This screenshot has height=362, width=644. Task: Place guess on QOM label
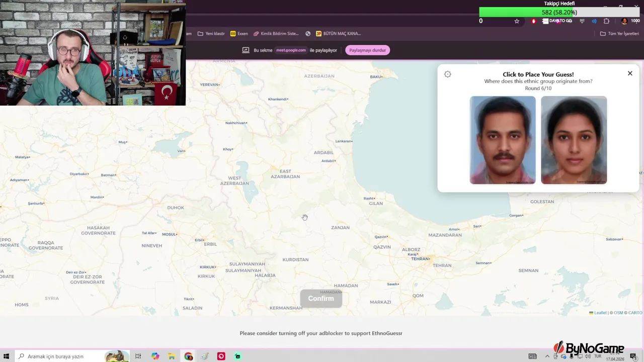pyautogui.click(x=418, y=296)
